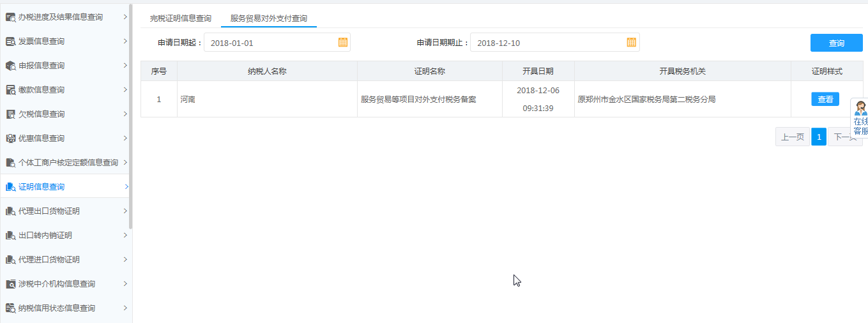Viewport: 868px width, 323px height.
Task: Click 查看 button in the first row
Action: pyautogui.click(x=825, y=100)
